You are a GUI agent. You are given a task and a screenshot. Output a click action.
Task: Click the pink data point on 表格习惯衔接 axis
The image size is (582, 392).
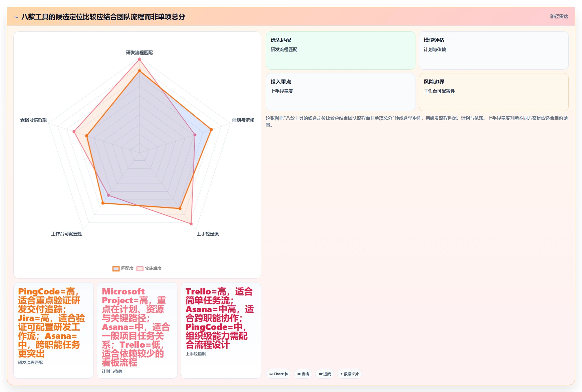coord(74,131)
